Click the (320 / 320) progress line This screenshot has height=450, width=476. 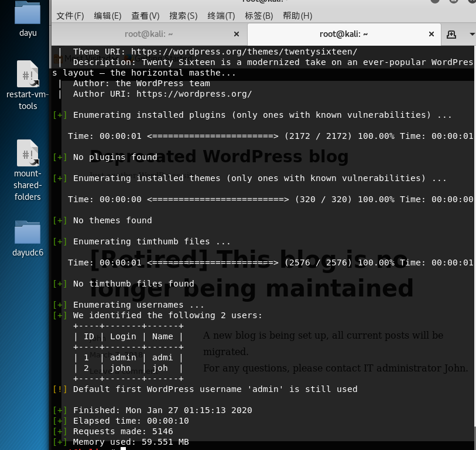pos(270,199)
